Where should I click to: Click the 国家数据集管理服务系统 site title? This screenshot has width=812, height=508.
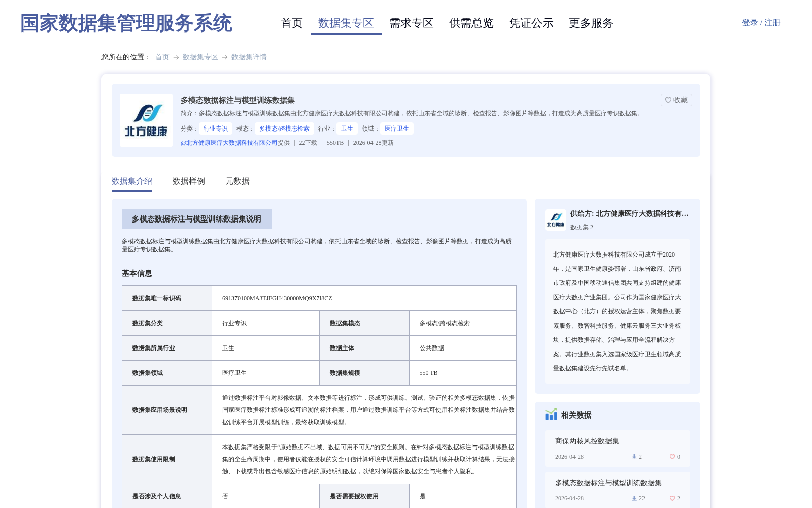click(x=126, y=23)
